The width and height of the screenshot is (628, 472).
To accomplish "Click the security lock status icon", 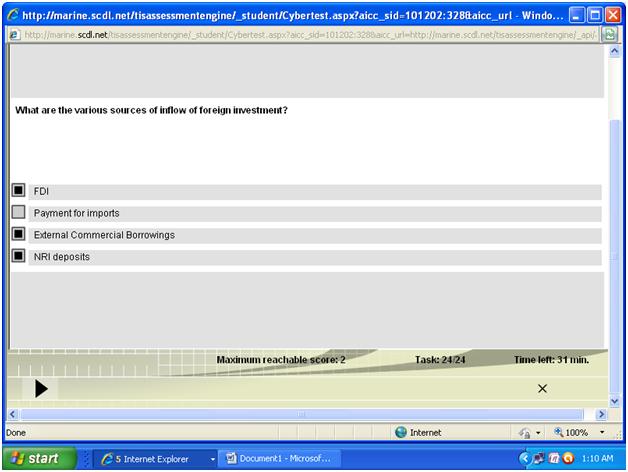I will point(524,433).
